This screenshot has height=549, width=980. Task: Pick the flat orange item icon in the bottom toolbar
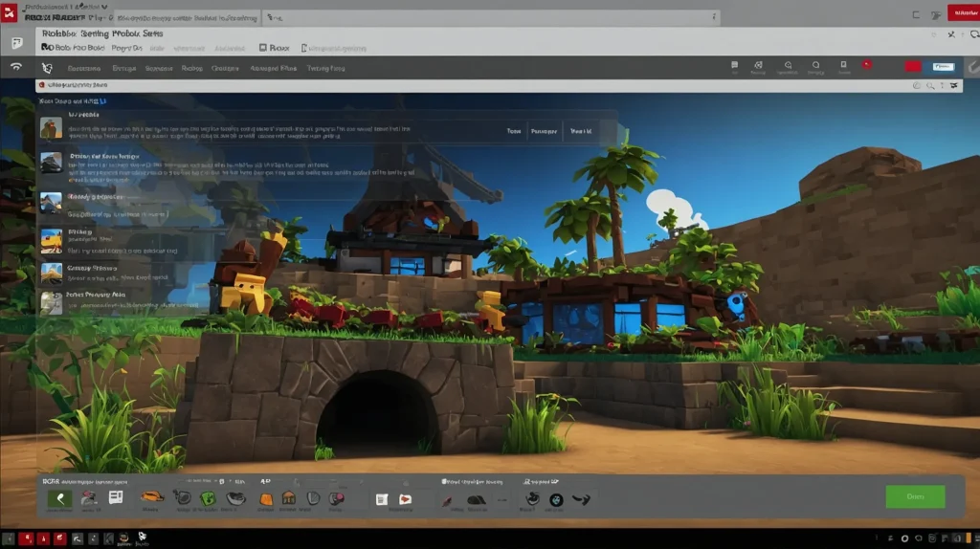pos(151,497)
